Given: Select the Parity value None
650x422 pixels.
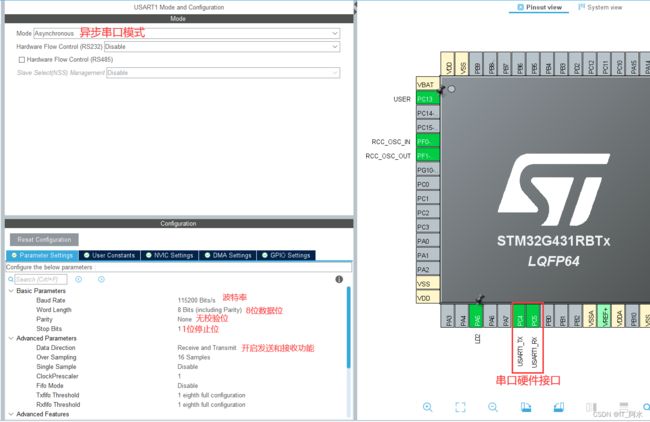Looking at the screenshot, I should 184,319.
